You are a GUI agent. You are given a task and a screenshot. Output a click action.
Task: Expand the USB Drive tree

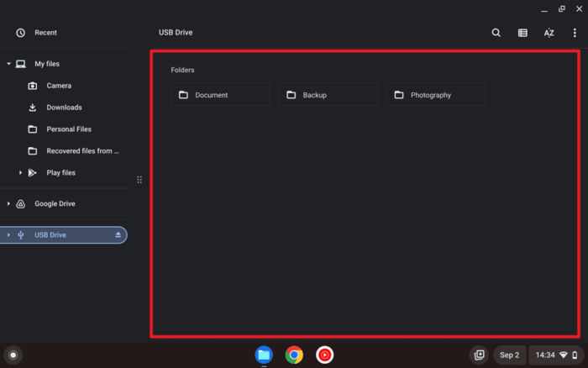click(x=8, y=234)
